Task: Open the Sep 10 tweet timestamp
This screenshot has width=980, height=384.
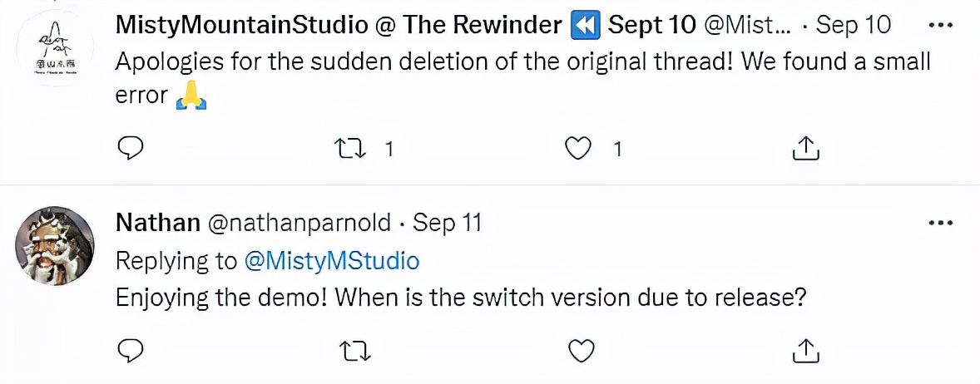Action: [x=853, y=25]
